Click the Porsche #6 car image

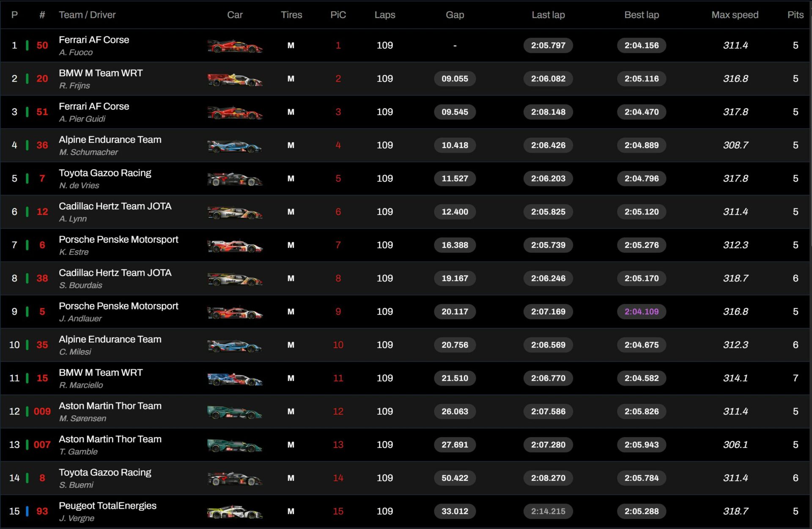[x=235, y=246]
